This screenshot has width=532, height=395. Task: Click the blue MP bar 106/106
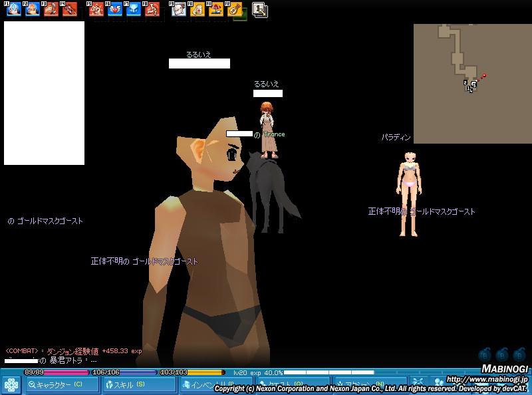click(x=124, y=372)
